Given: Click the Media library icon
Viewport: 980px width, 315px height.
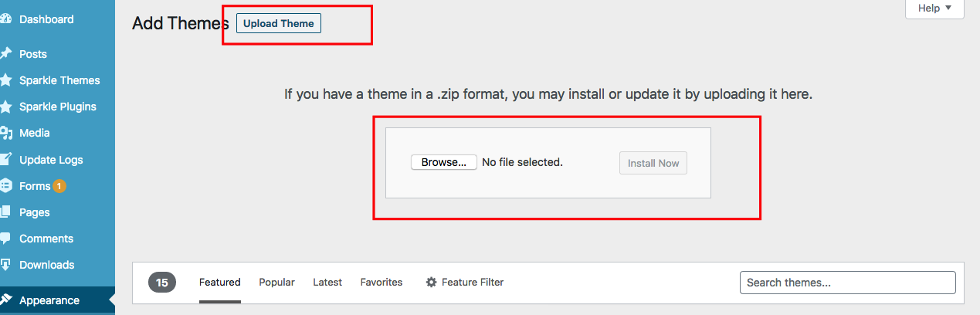Looking at the screenshot, I should coord(5,133).
